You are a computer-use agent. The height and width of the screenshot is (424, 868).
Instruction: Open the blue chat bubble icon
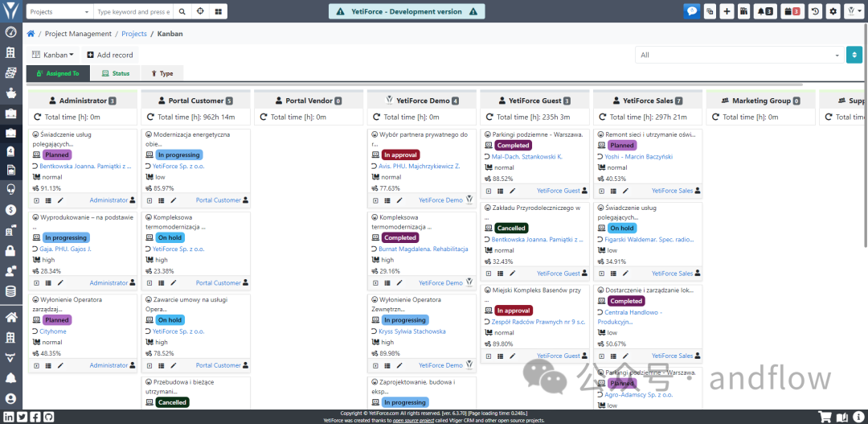click(691, 11)
